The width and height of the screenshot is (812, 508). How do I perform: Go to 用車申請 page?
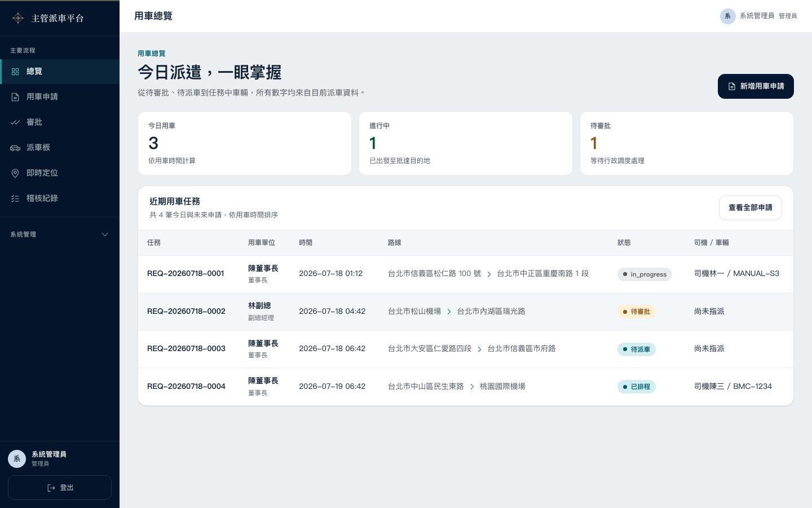[x=60, y=97]
